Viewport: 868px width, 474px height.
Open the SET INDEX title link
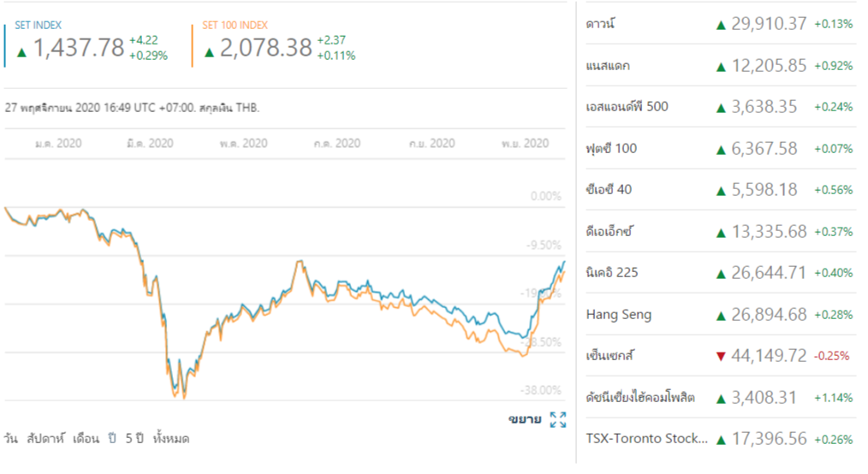tap(39, 26)
